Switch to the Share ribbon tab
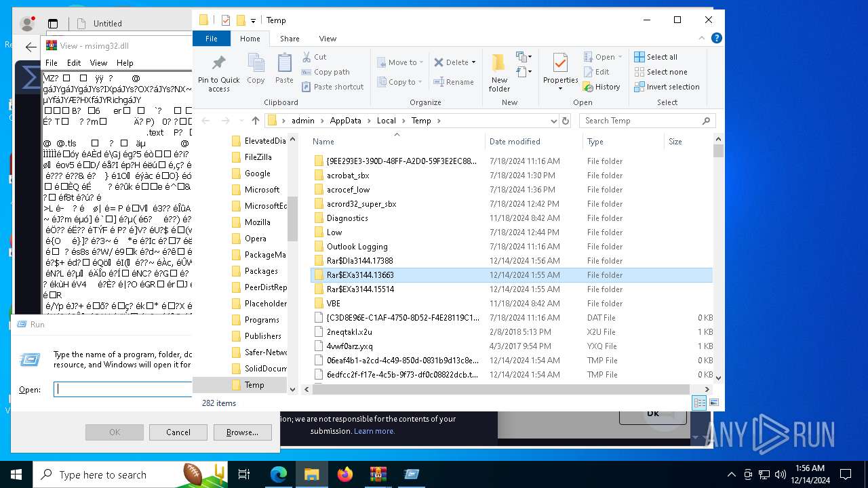This screenshot has width=868, height=488. point(290,39)
